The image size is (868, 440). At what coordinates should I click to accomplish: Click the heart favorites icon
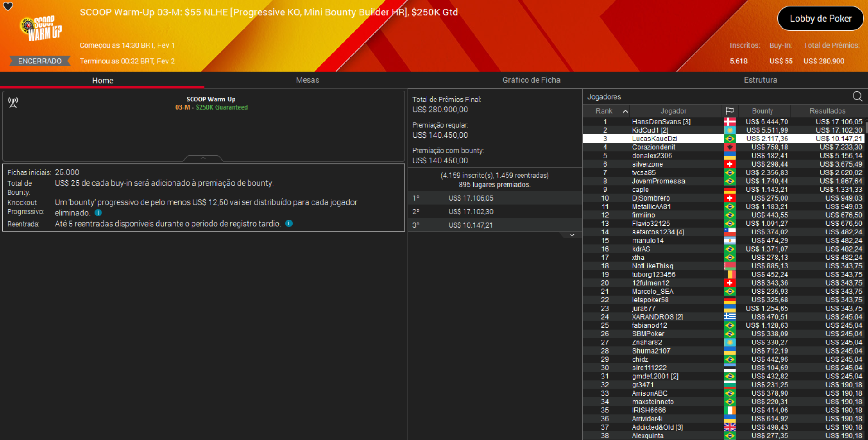[8, 7]
